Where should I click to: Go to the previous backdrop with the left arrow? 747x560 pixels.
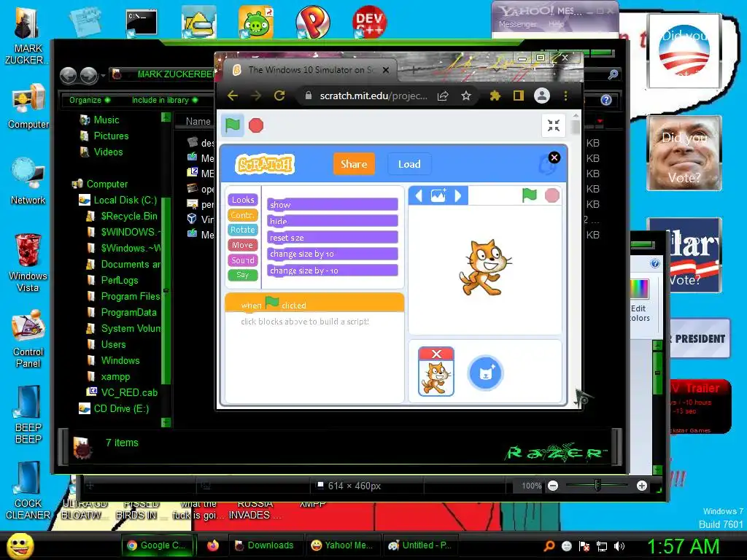tap(419, 195)
